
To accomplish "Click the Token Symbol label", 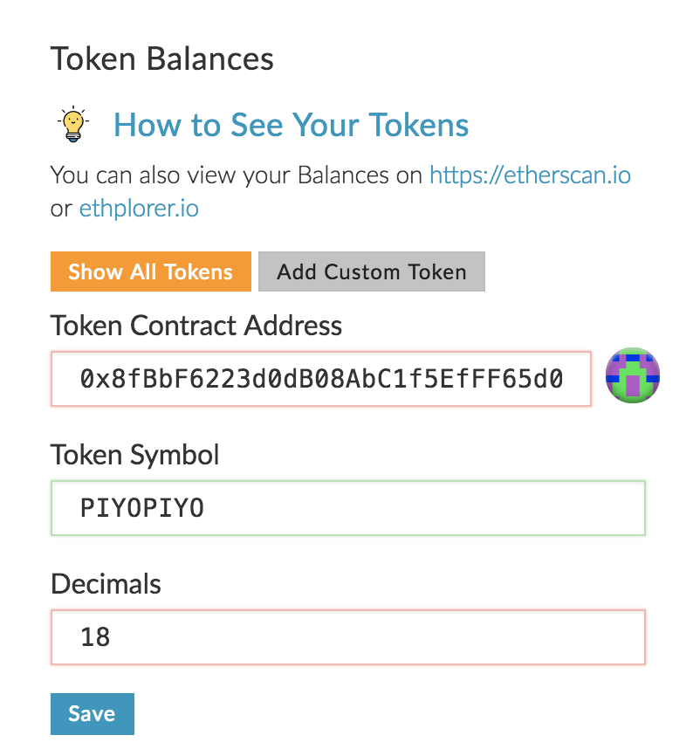I will tap(134, 455).
